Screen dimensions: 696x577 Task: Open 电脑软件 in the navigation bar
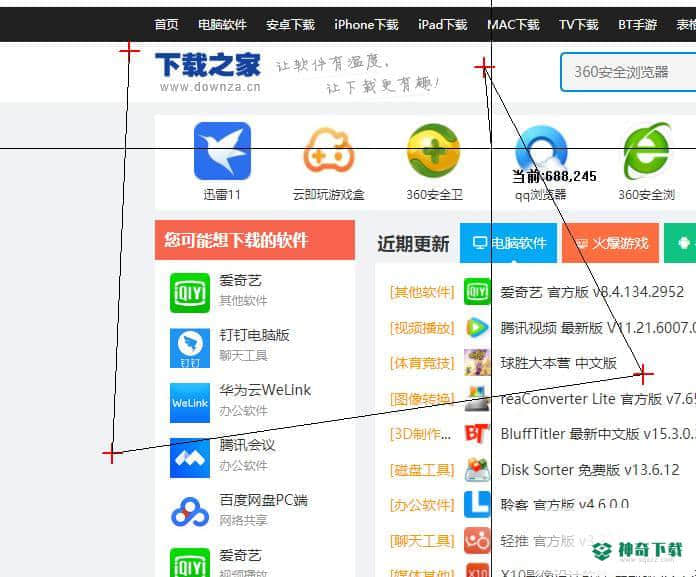click(222, 24)
